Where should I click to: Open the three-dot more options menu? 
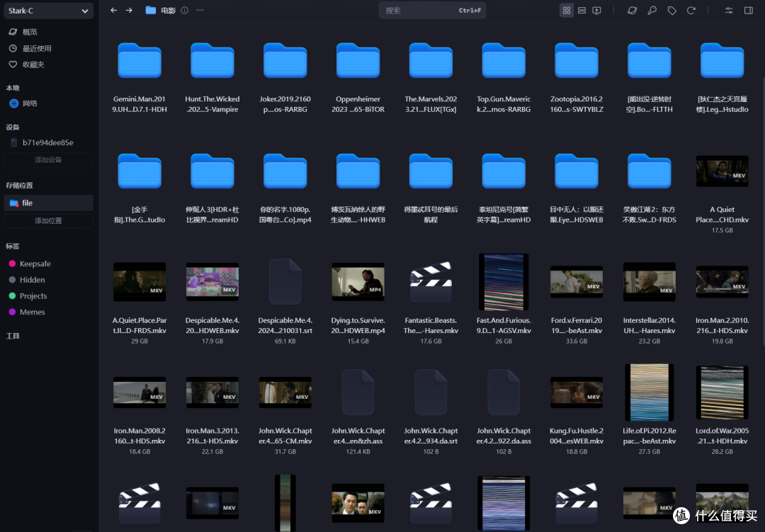[x=200, y=10]
